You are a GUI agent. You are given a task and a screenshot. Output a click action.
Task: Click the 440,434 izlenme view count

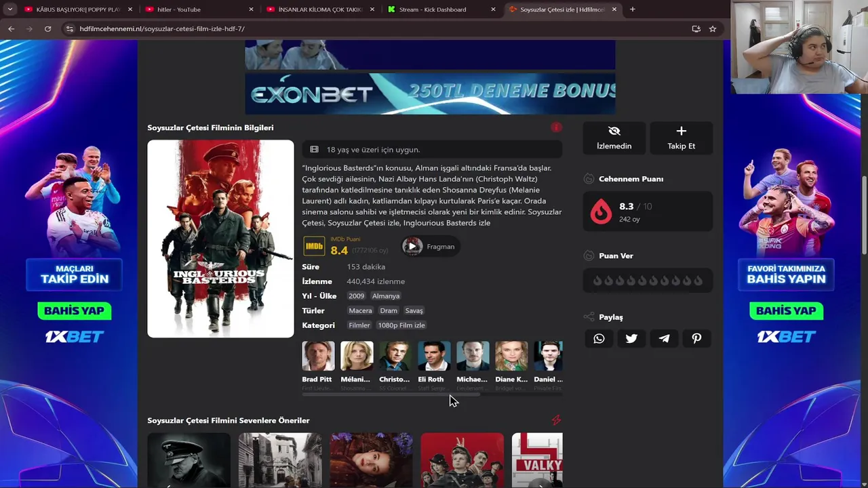[376, 281]
